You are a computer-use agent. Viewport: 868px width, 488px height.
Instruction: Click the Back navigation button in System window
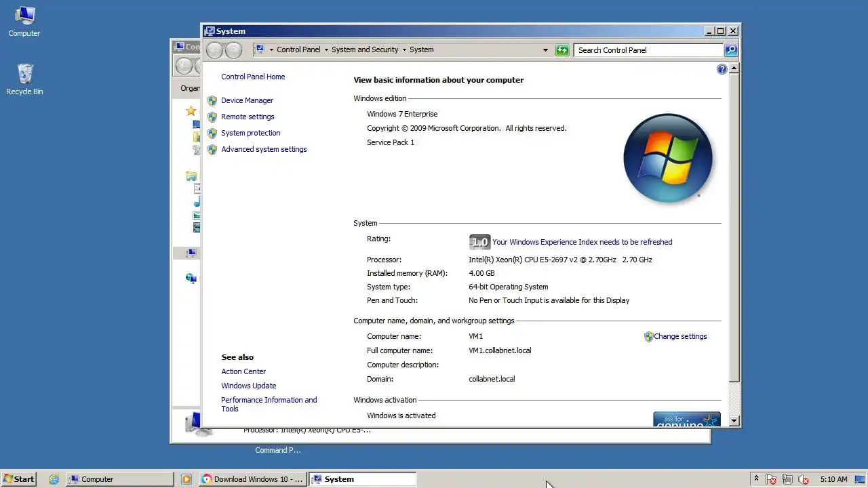pyautogui.click(x=214, y=49)
